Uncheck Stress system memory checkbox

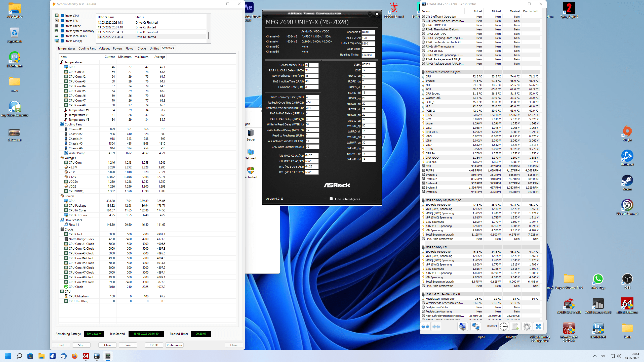click(x=62, y=31)
